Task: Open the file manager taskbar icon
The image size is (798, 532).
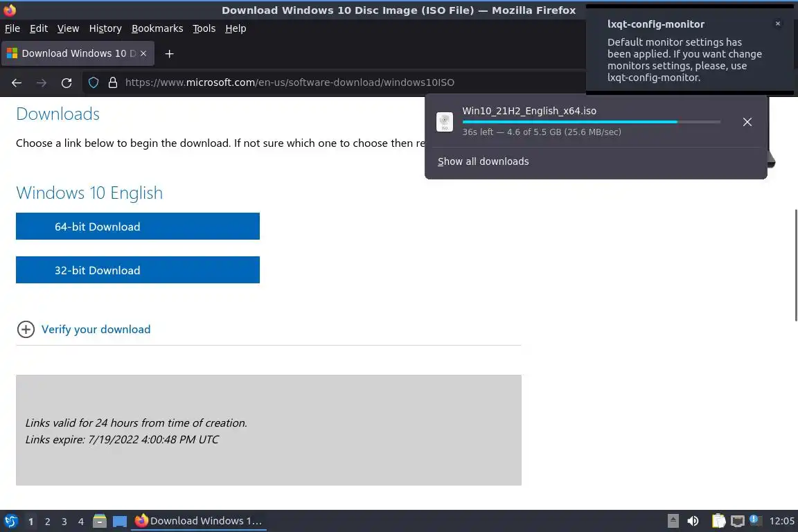Action: tap(100, 521)
